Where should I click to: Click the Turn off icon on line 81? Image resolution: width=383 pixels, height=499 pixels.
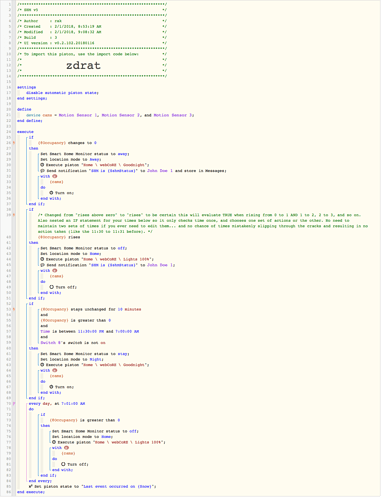(x=63, y=464)
